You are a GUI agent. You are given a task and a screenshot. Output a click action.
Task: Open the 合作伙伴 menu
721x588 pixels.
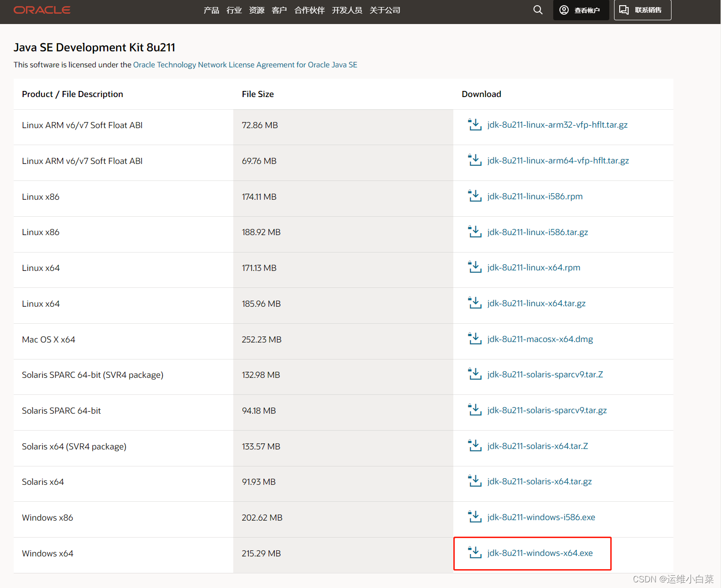[x=309, y=10]
